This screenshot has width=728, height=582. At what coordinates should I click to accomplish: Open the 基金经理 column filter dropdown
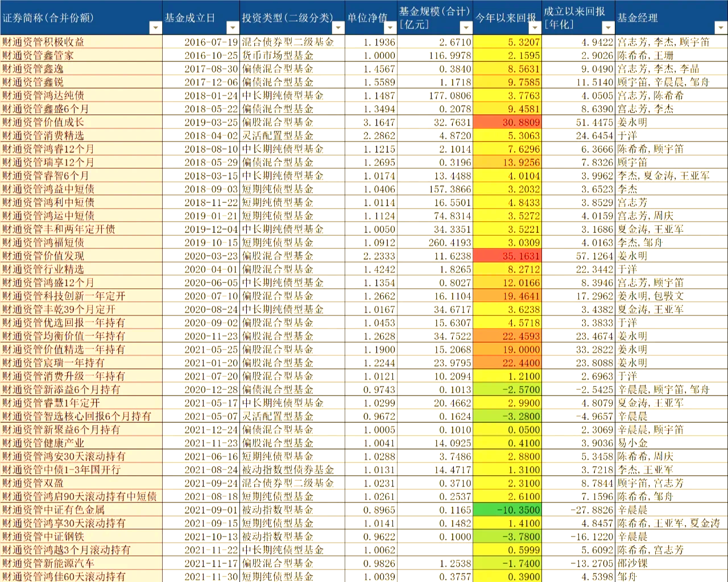pos(721,27)
